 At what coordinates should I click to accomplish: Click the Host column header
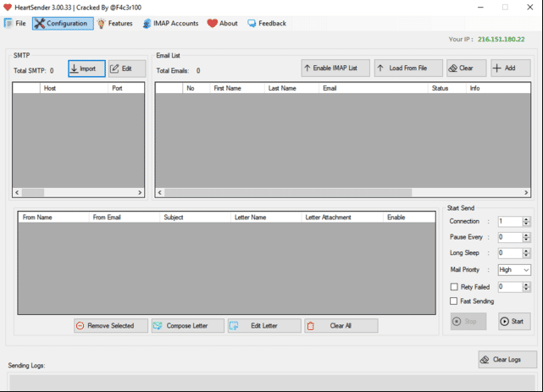(74, 88)
